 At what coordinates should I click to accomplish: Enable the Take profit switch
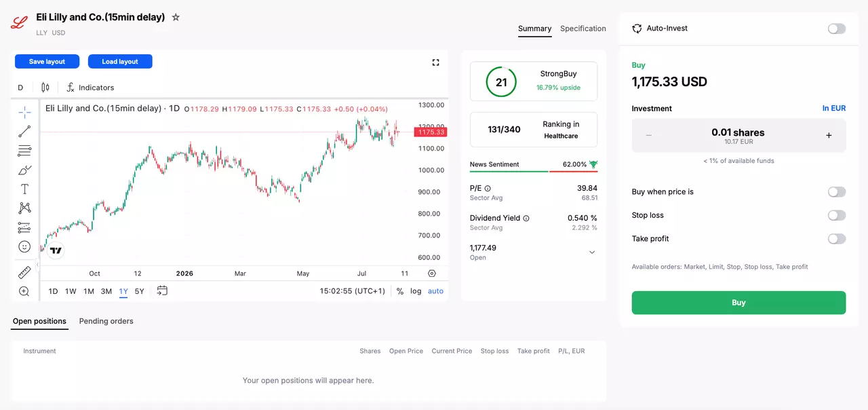tap(837, 239)
